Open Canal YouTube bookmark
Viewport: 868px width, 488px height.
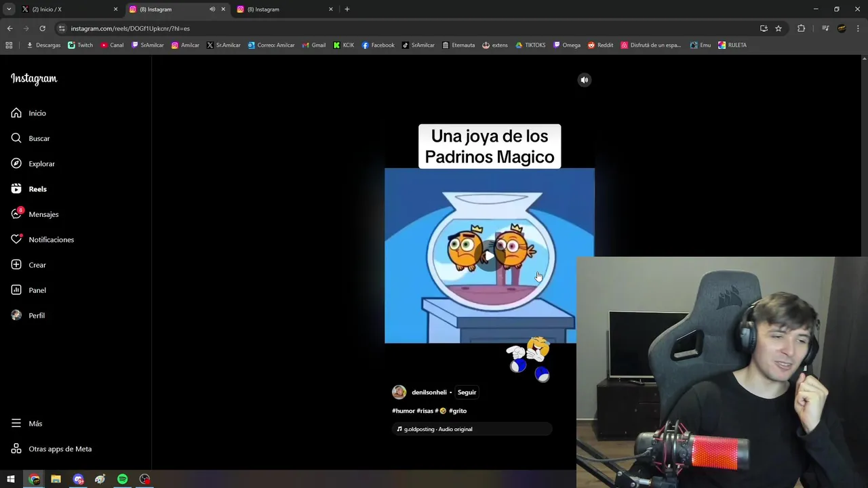112,45
